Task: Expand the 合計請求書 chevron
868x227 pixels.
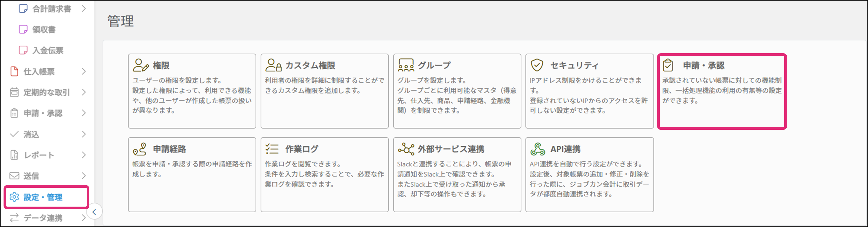Action: point(84,8)
